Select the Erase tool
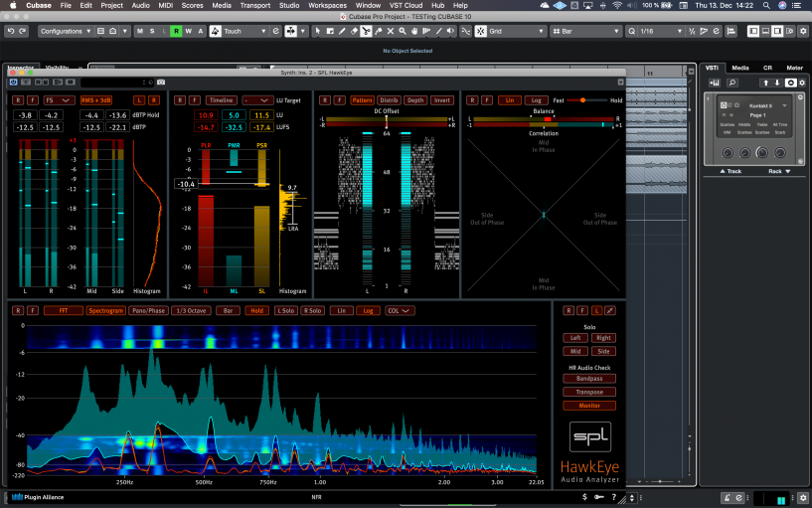The width and height of the screenshot is (812, 508). point(354,31)
